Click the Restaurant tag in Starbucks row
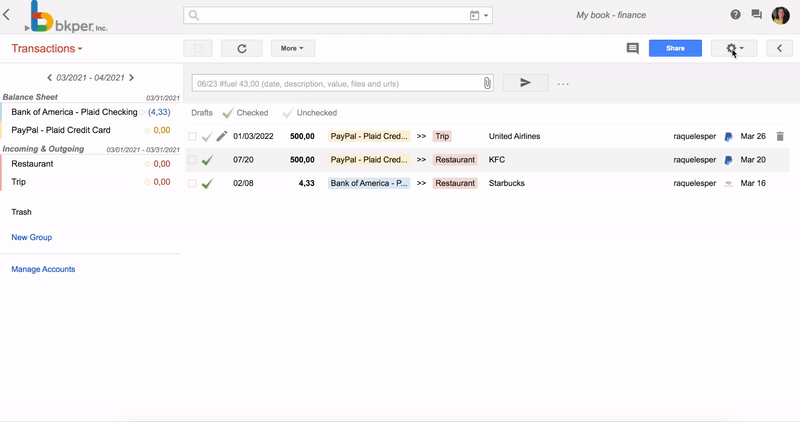This screenshot has width=800, height=422. [x=455, y=183]
